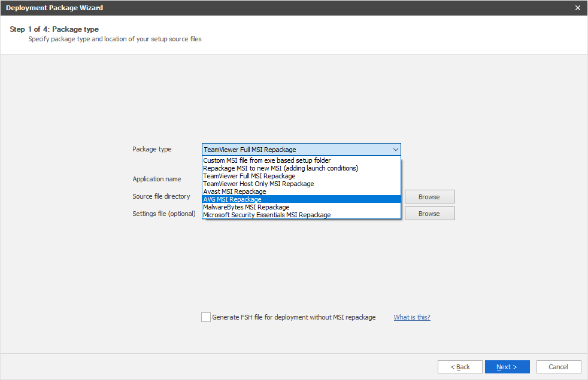Select Microsoft Security Essentials MSI Repackage

coord(301,215)
